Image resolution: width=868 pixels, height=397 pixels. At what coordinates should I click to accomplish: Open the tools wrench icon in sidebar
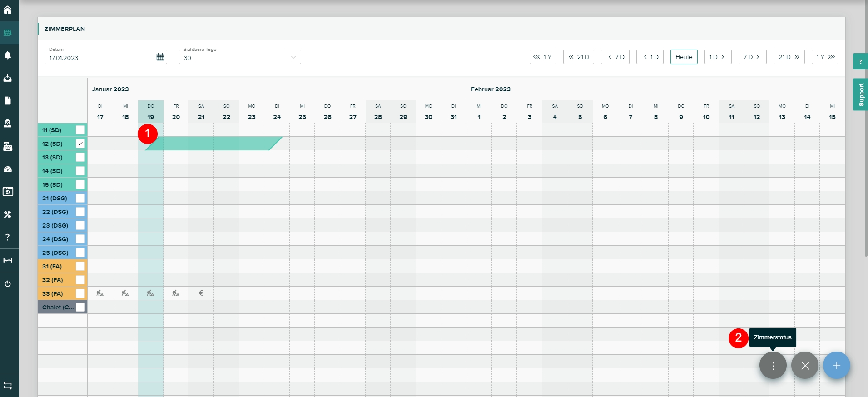click(x=8, y=214)
